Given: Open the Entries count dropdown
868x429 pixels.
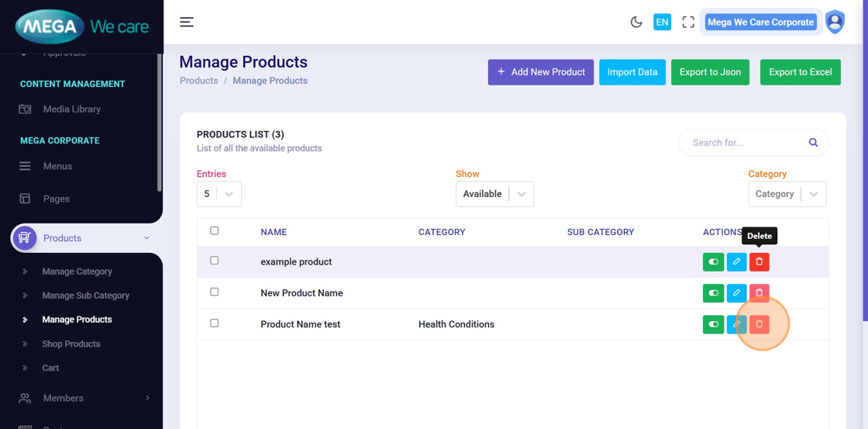Looking at the screenshot, I should [219, 194].
